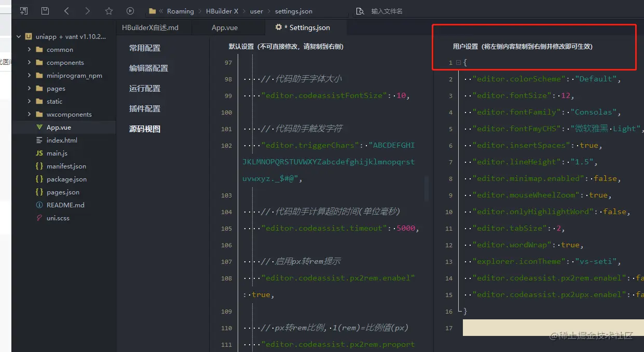644x352 pixels.
Task: Click the common folder icon
Action: point(39,50)
